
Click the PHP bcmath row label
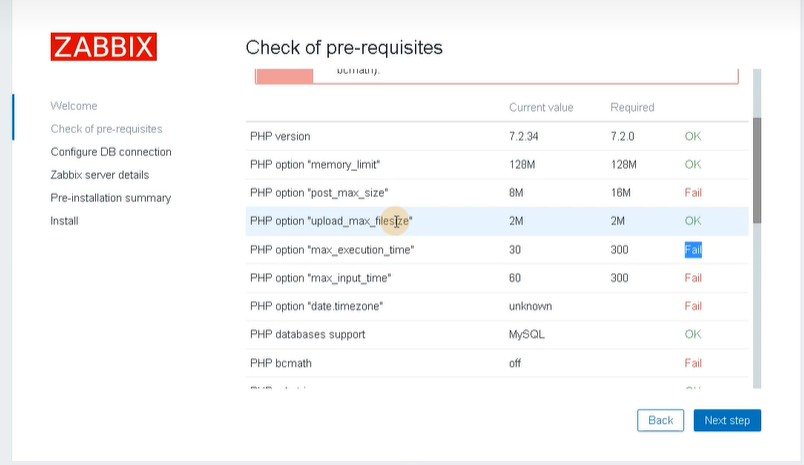click(x=280, y=363)
